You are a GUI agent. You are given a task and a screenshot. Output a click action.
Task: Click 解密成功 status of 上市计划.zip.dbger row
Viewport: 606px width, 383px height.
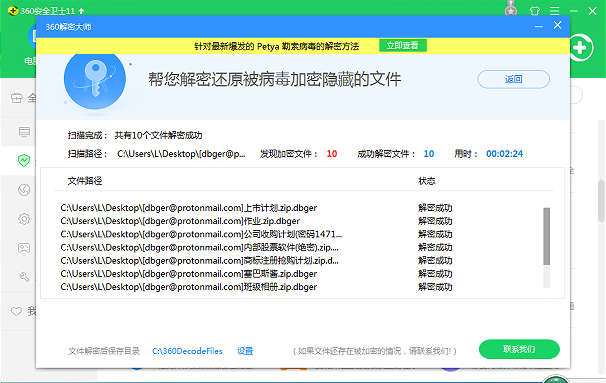[435, 208]
